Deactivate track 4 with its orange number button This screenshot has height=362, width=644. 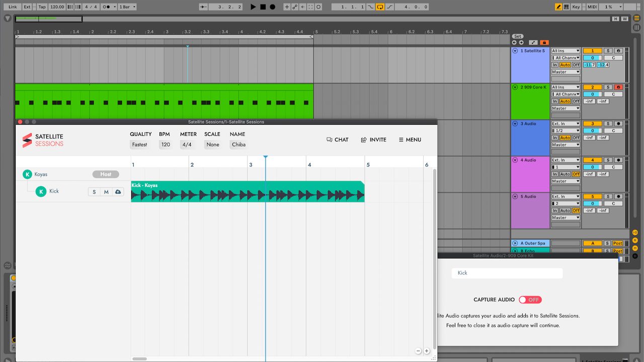(x=593, y=160)
